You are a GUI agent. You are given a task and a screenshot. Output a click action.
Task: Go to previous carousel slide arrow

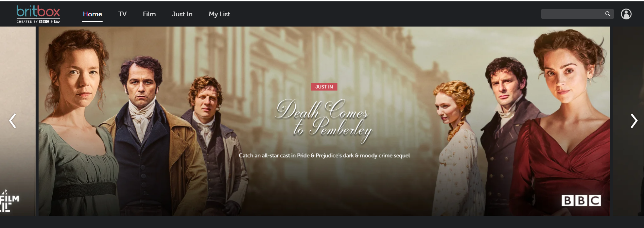[x=13, y=121]
